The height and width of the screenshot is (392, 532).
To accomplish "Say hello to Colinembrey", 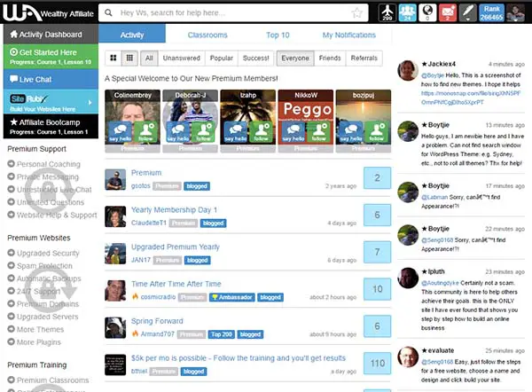I will pos(120,132).
